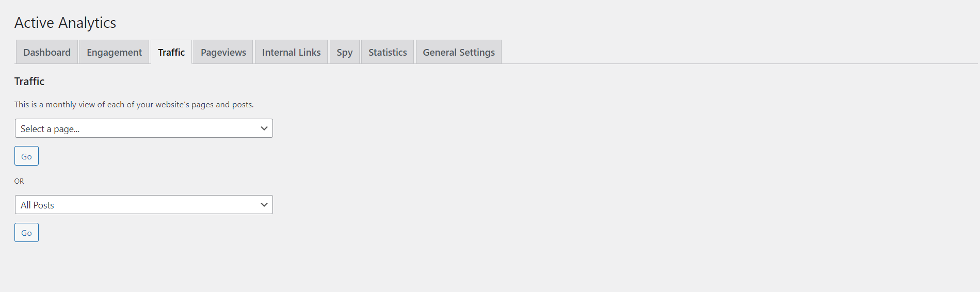980x292 pixels.
Task: Click the chevron arrow on All Posts selector
Action: (x=264, y=205)
